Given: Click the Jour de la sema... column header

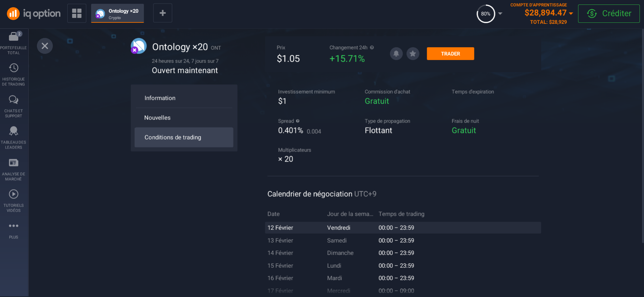Looking at the screenshot, I should click(350, 214).
